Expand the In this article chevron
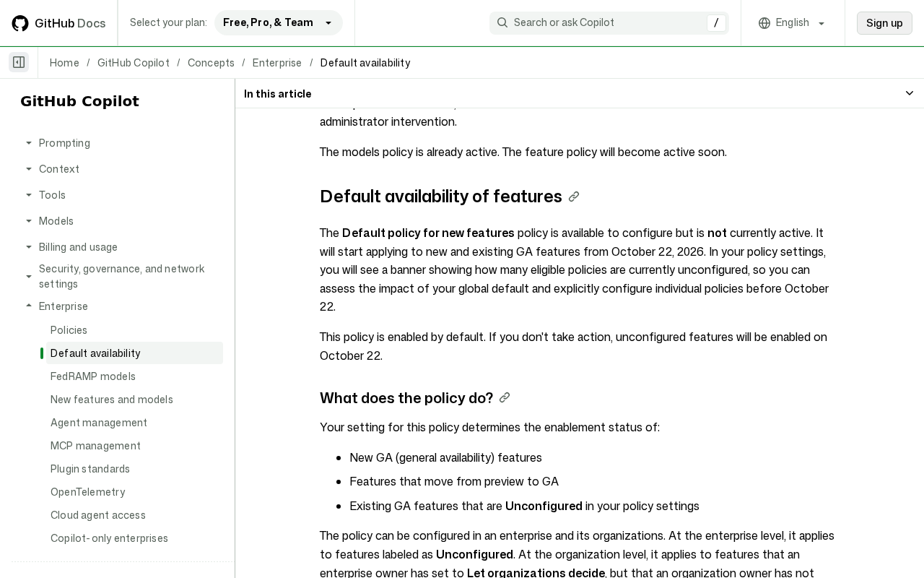 pyautogui.click(x=910, y=93)
